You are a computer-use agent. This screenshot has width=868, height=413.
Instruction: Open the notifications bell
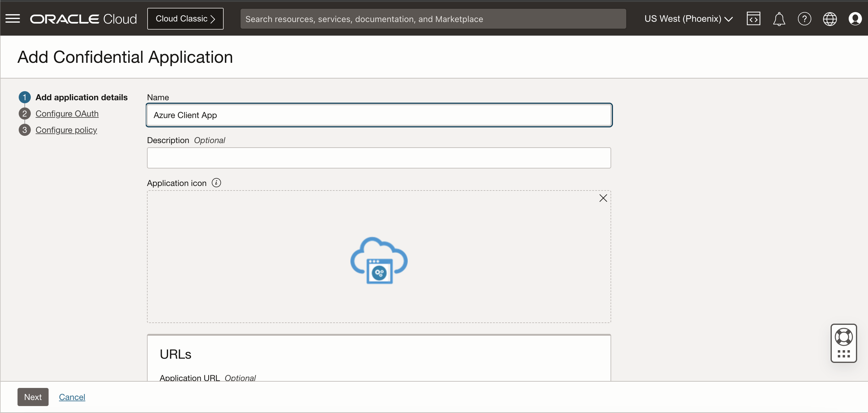tap(779, 19)
